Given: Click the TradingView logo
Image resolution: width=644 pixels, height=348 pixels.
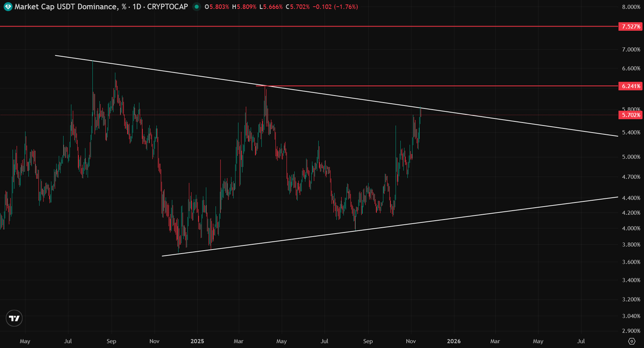Looking at the screenshot, I should 14,318.
